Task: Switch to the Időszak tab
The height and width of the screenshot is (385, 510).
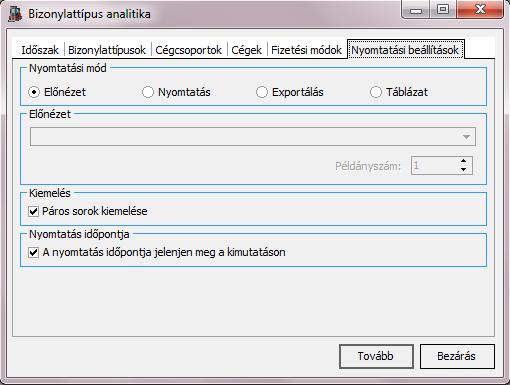Action: tap(40, 50)
